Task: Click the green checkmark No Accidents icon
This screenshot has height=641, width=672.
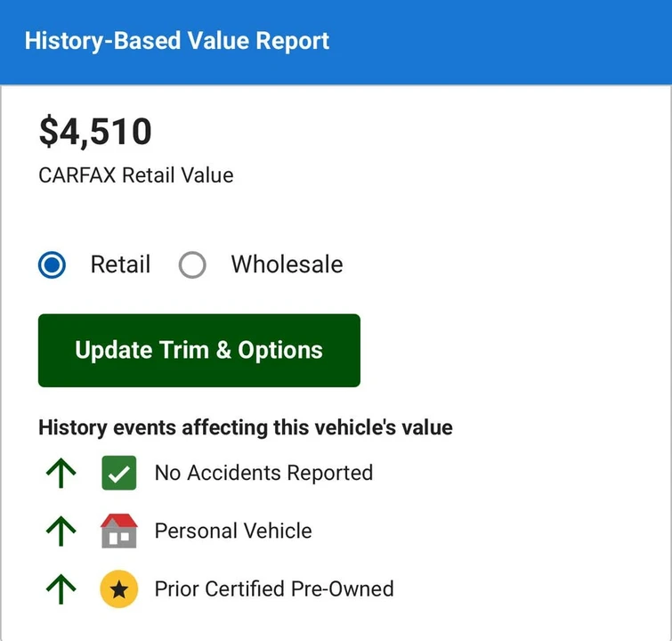Action: point(119,473)
